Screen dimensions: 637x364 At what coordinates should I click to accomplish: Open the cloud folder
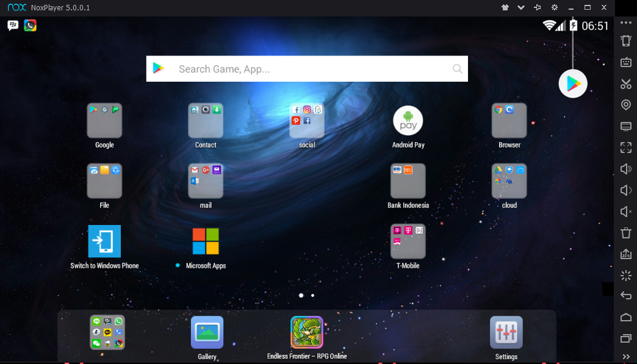tap(509, 181)
